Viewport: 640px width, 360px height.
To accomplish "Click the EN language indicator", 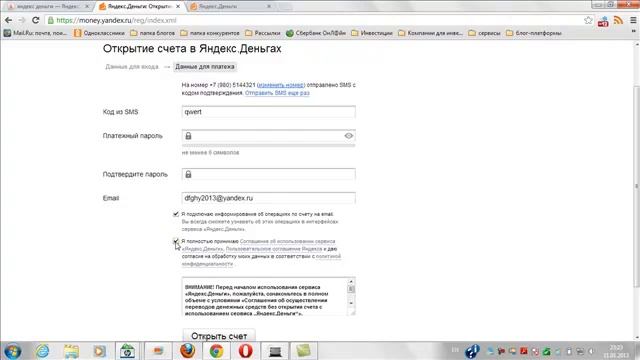I will click(x=455, y=350).
